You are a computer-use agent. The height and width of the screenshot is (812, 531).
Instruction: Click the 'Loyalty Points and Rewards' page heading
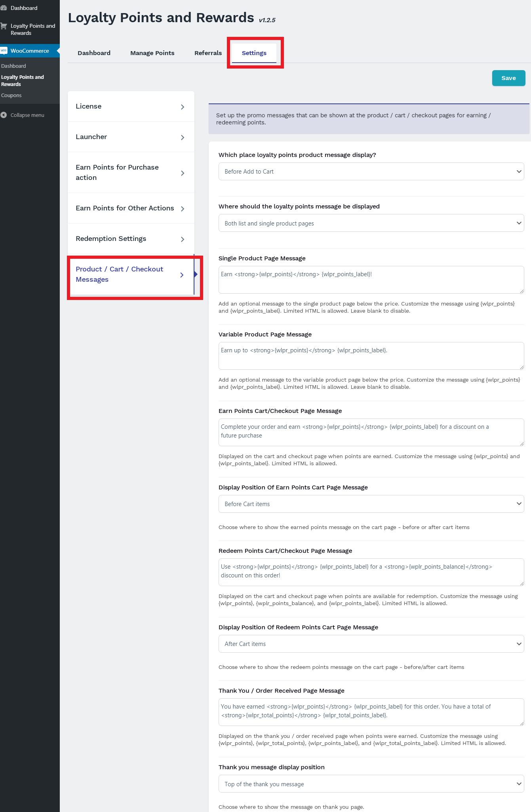[x=161, y=18]
